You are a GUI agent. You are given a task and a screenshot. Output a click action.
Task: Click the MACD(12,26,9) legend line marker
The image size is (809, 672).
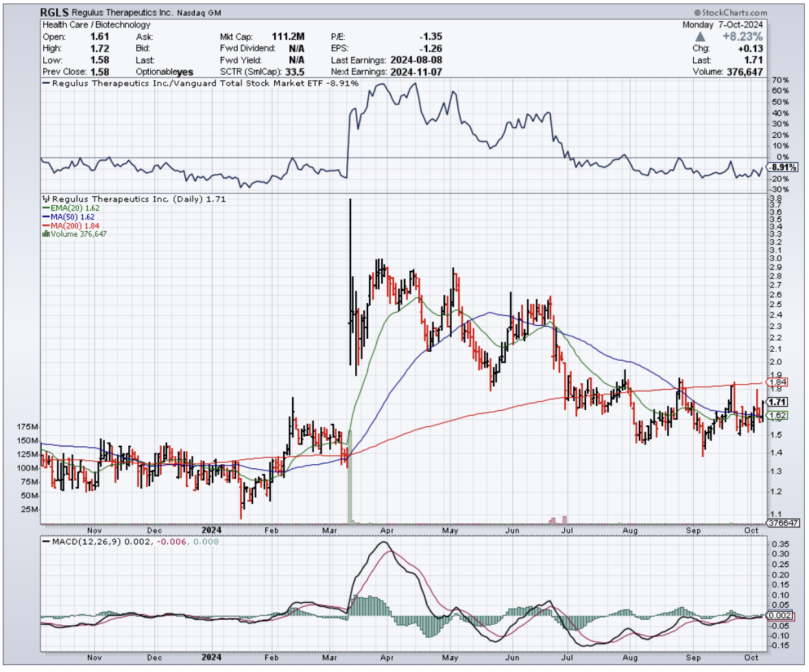46,543
